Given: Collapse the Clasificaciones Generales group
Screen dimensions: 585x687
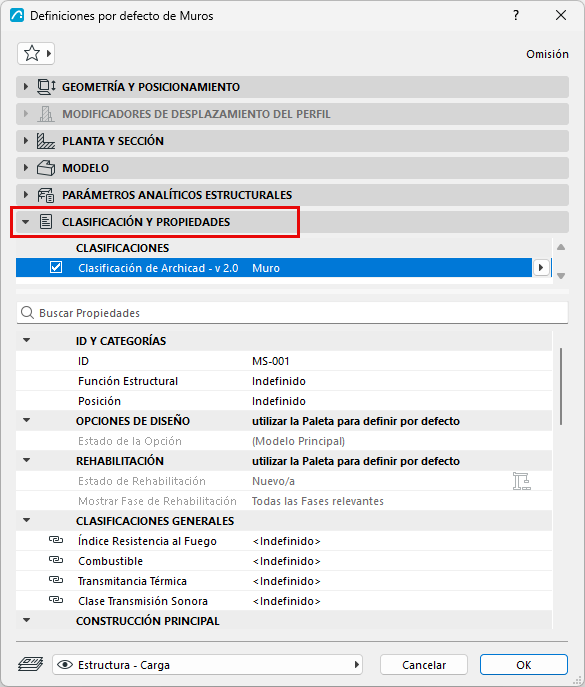Looking at the screenshot, I should point(27,521).
